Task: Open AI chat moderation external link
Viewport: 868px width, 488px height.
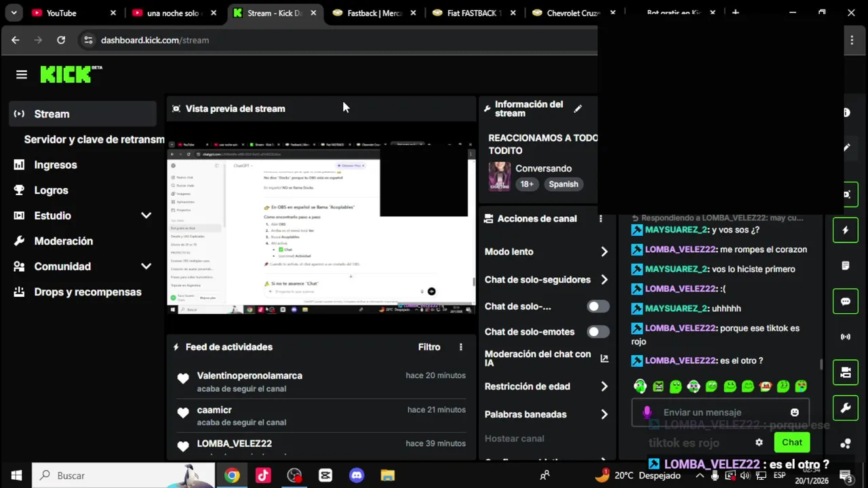Action: pos(604,359)
